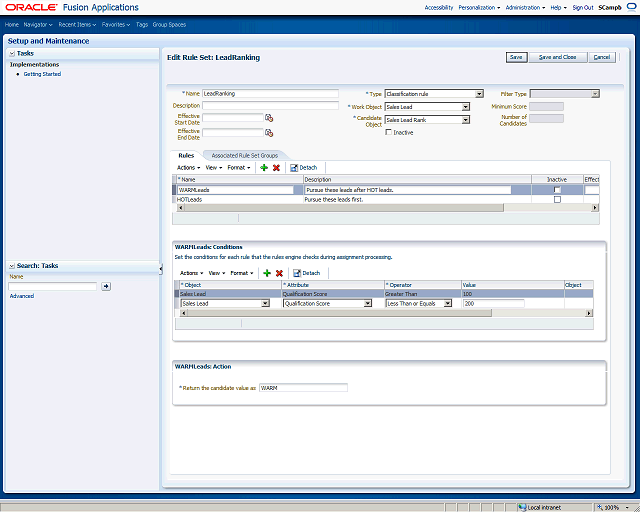Open the Tags link

click(x=142, y=25)
